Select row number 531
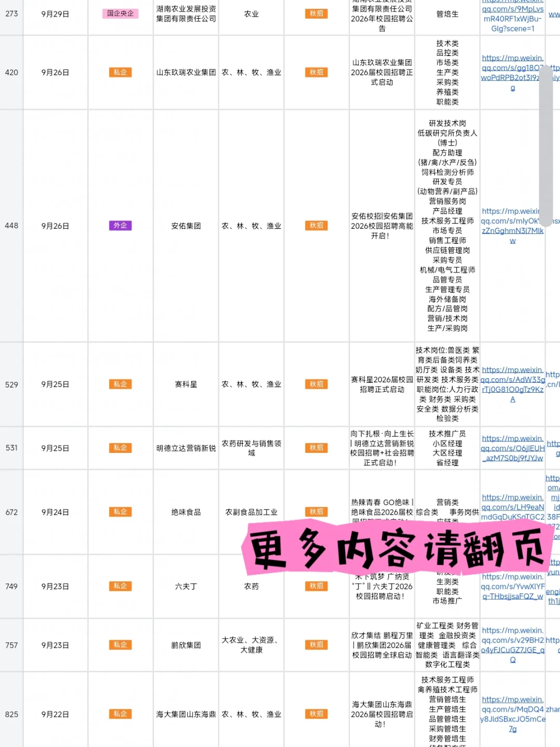Screen dimensions: 560x747 tap(11, 448)
